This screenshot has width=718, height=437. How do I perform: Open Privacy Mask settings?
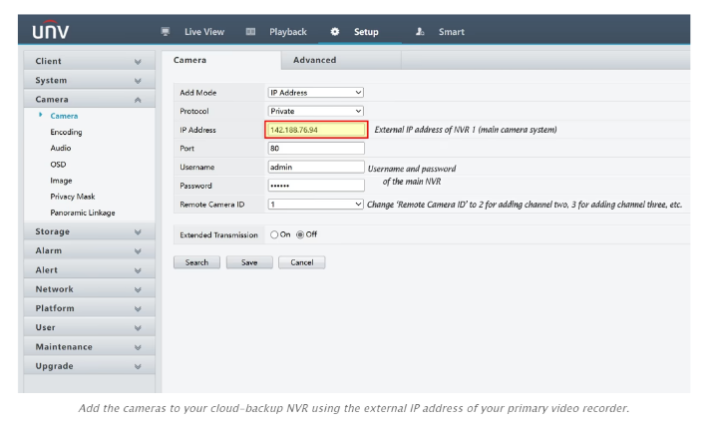coord(72,196)
